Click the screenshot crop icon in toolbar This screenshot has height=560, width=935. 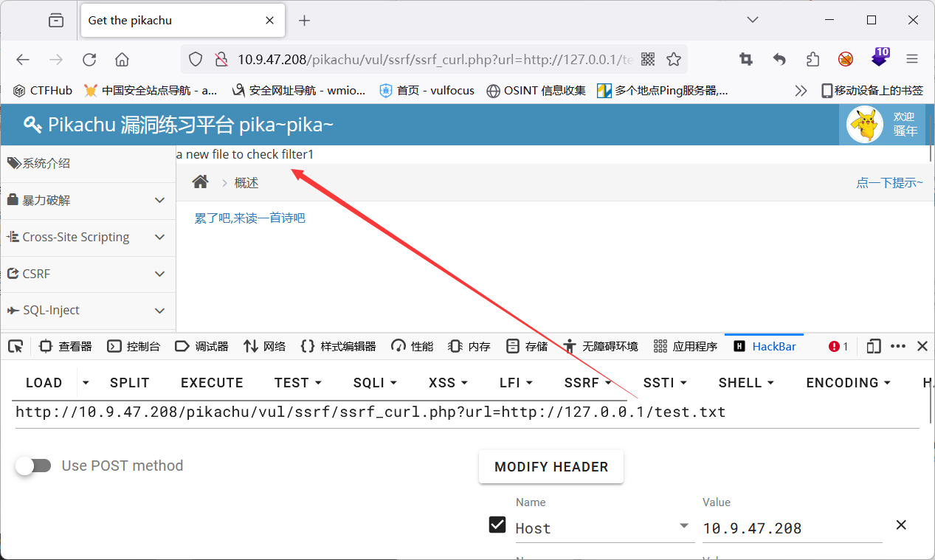tap(747, 59)
